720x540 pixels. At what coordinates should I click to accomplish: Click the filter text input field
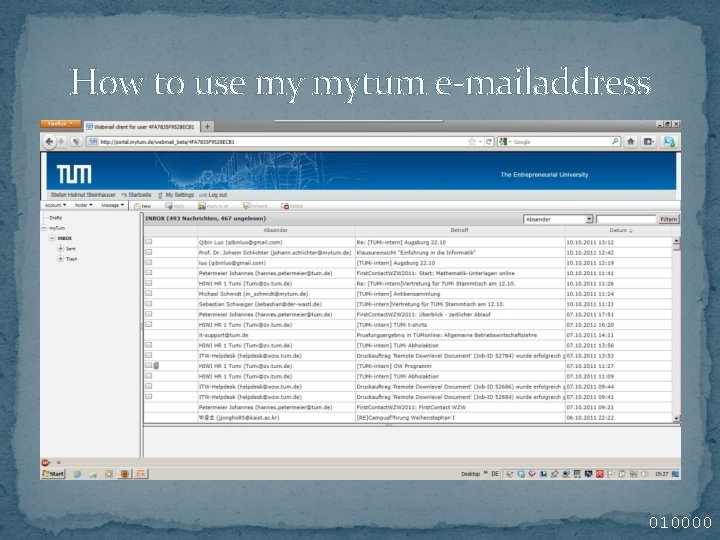coord(626,219)
